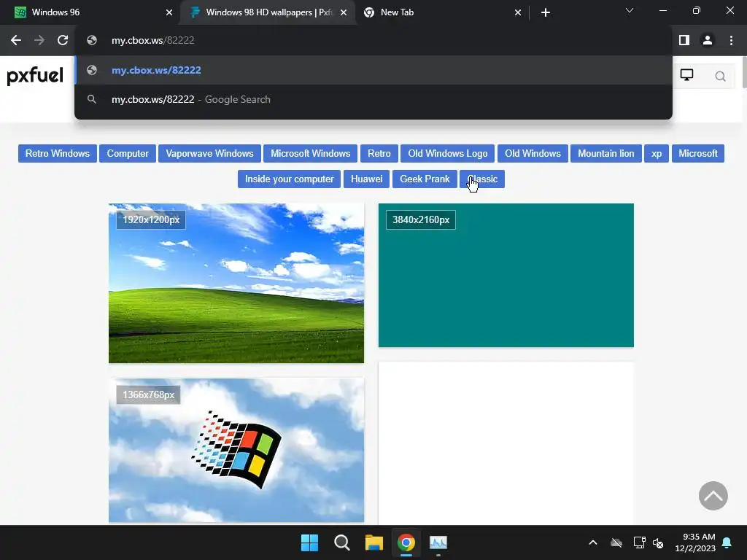
Task: Click the Geek Prank tag
Action: (425, 179)
